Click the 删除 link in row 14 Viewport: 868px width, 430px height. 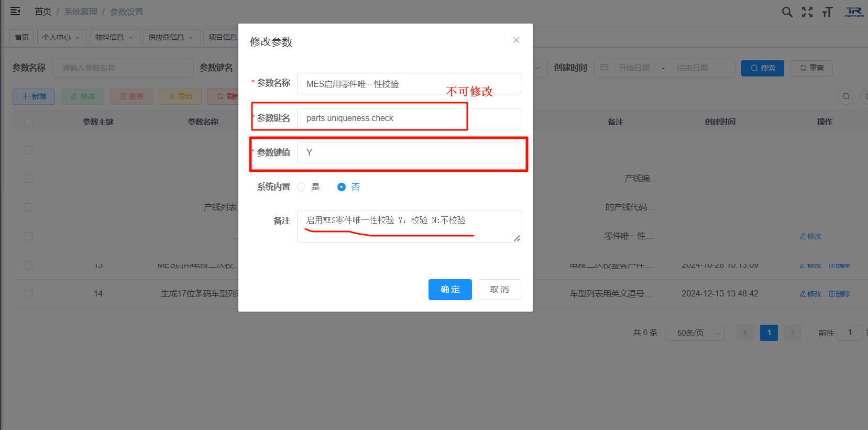[839, 294]
